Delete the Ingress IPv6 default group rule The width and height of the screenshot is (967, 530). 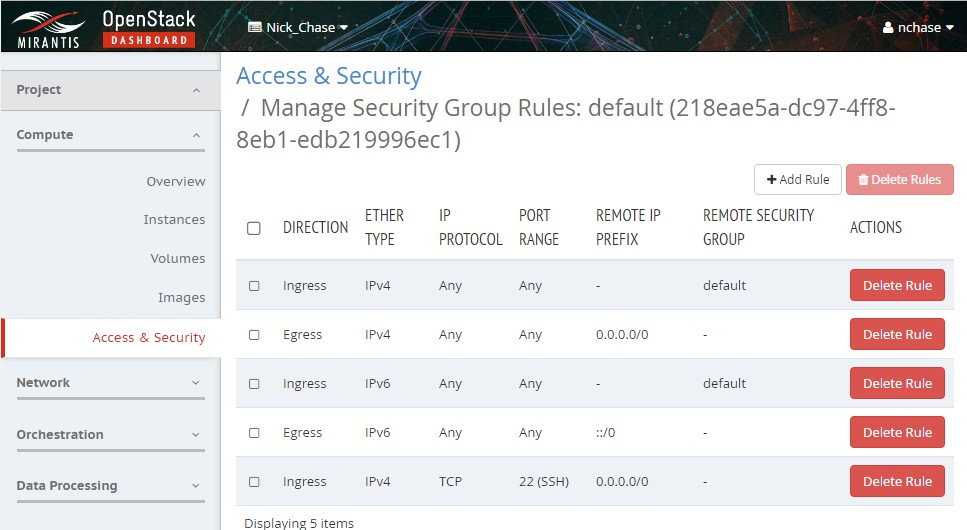point(897,383)
